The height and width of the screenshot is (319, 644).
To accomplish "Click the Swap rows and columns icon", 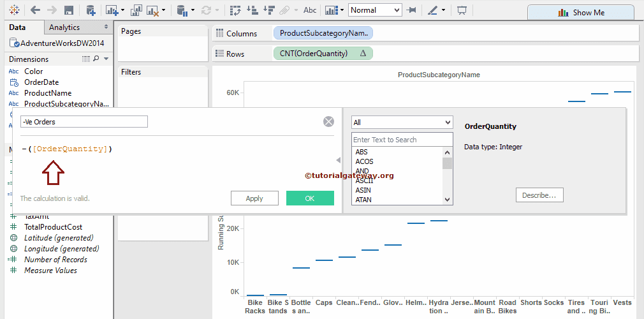I will coord(235,10).
